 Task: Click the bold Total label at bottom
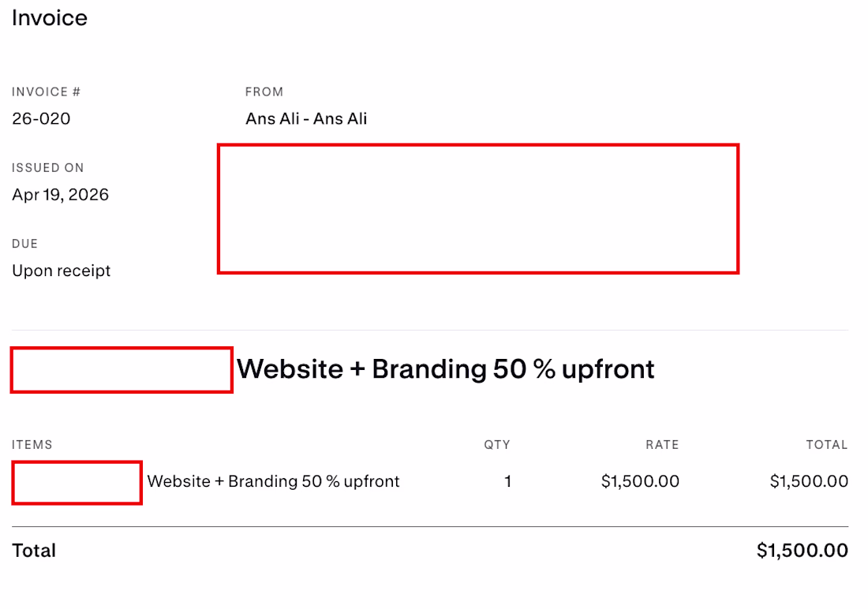pos(34,551)
